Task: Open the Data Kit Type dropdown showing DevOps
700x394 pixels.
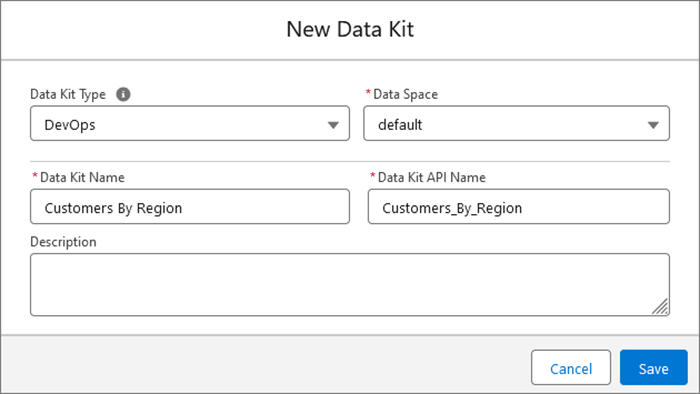Action: point(190,124)
